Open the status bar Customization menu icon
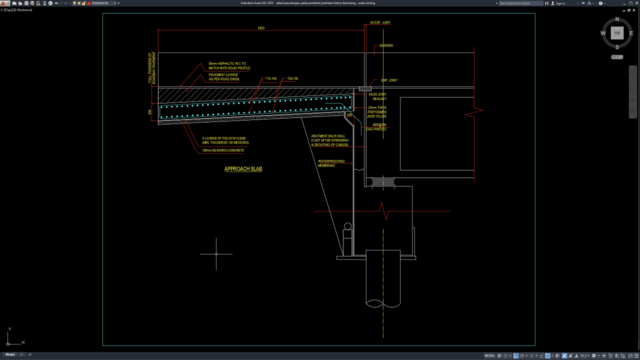 [x=636, y=356]
